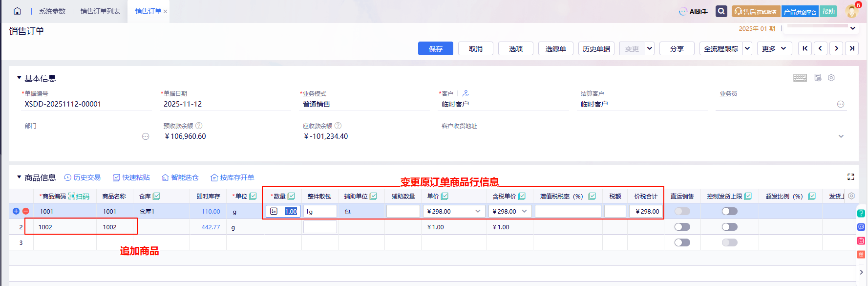
Task: Open the quantity calculator icon in row 1001
Action: tap(274, 211)
